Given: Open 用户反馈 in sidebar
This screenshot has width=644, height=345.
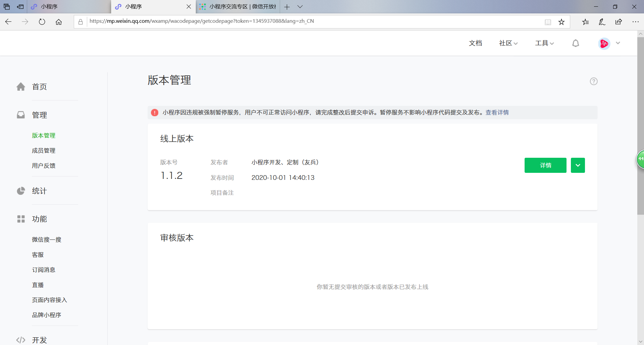Looking at the screenshot, I should click(44, 166).
